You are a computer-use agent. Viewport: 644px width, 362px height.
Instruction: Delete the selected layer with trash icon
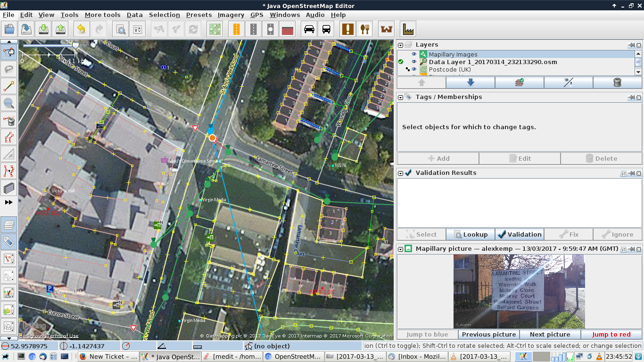coord(617,82)
